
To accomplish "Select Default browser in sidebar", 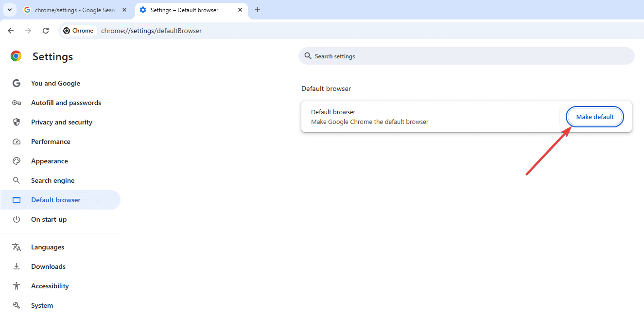I will (x=60, y=200).
